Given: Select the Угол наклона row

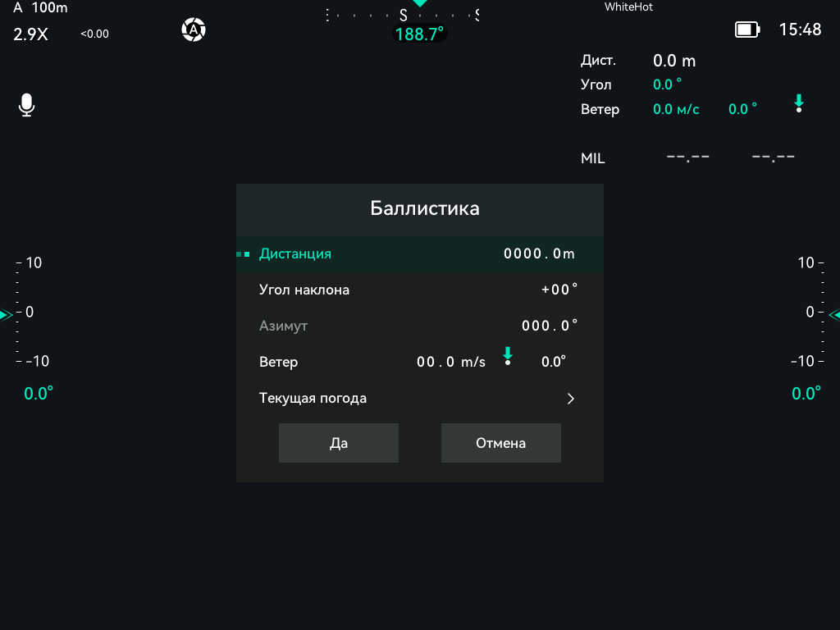Looking at the screenshot, I should tap(420, 290).
